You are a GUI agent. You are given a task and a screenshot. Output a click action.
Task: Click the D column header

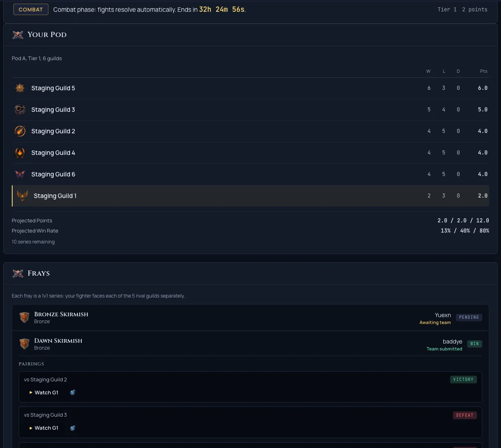tap(458, 71)
